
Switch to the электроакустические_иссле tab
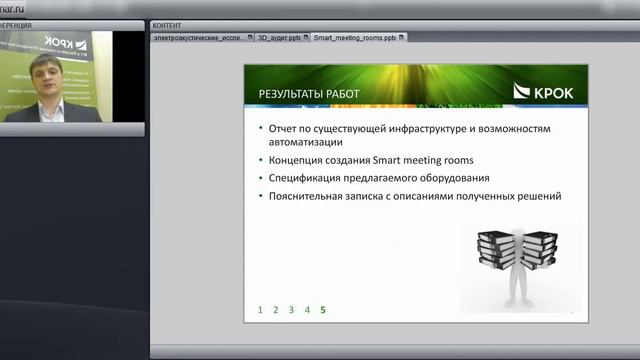coord(202,38)
